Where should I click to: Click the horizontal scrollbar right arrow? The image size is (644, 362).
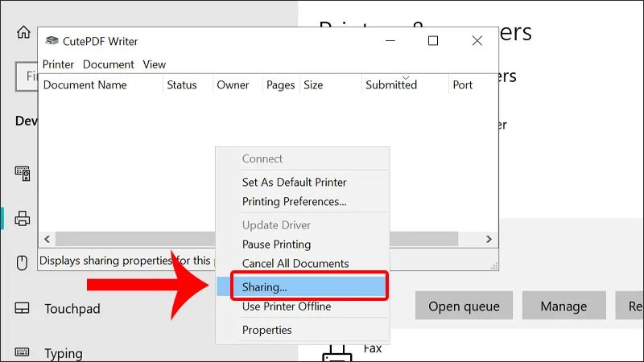pyautogui.click(x=488, y=240)
